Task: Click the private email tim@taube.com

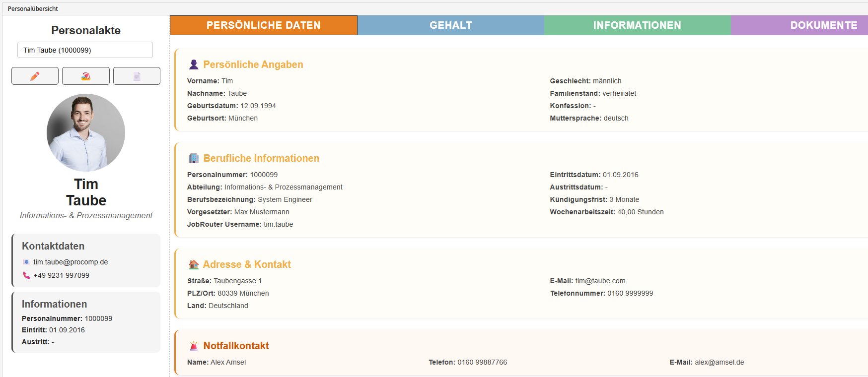Action: 600,281
